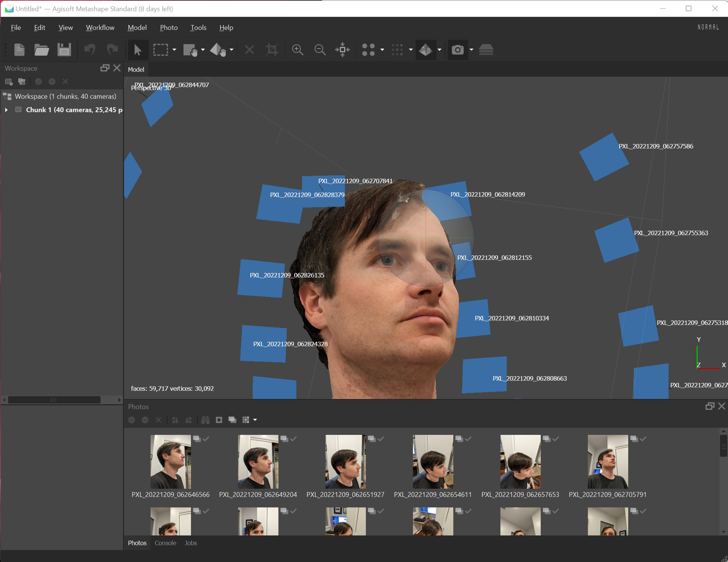728x562 pixels.
Task: Expand Chunk 1 tree node
Action: coord(6,110)
